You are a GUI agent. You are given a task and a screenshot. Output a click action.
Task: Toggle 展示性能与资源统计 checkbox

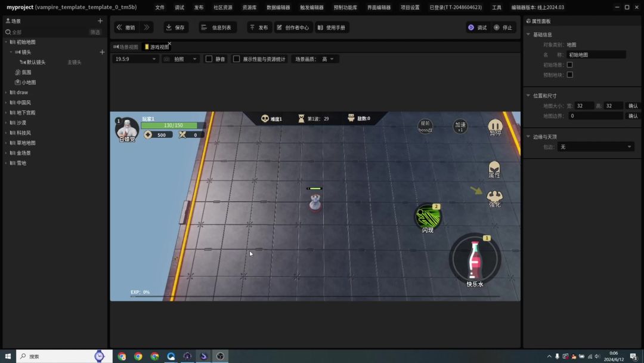click(x=237, y=59)
